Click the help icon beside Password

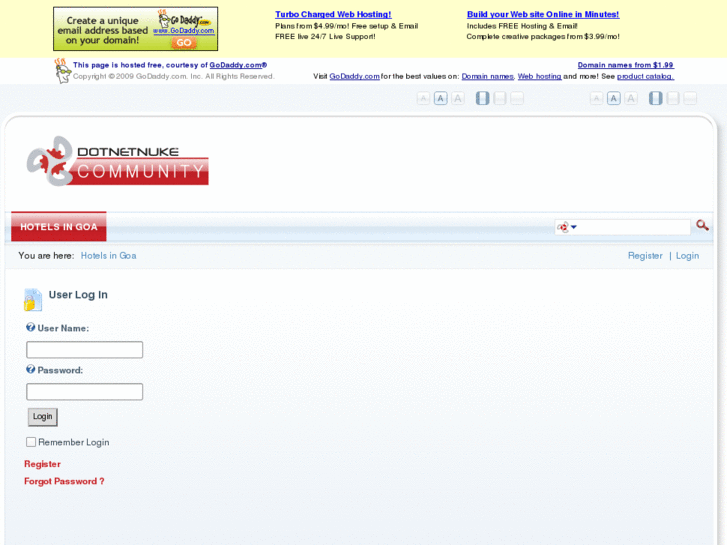tap(31, 369)
